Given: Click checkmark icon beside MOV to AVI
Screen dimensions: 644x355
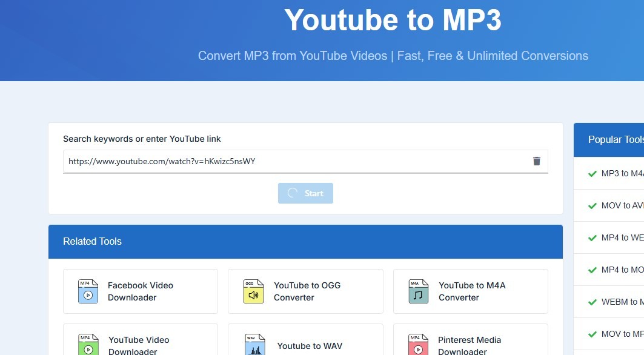Looking at the screenshot, I should coord(593,206).
